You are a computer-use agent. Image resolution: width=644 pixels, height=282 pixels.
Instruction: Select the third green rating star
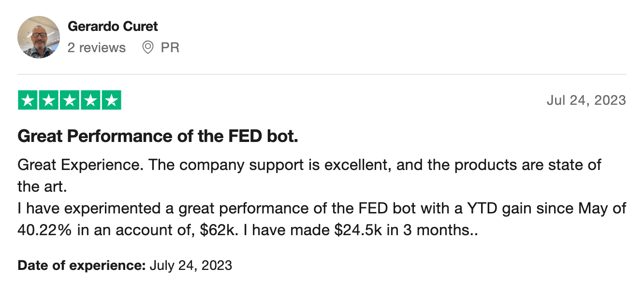click(70, 100)
